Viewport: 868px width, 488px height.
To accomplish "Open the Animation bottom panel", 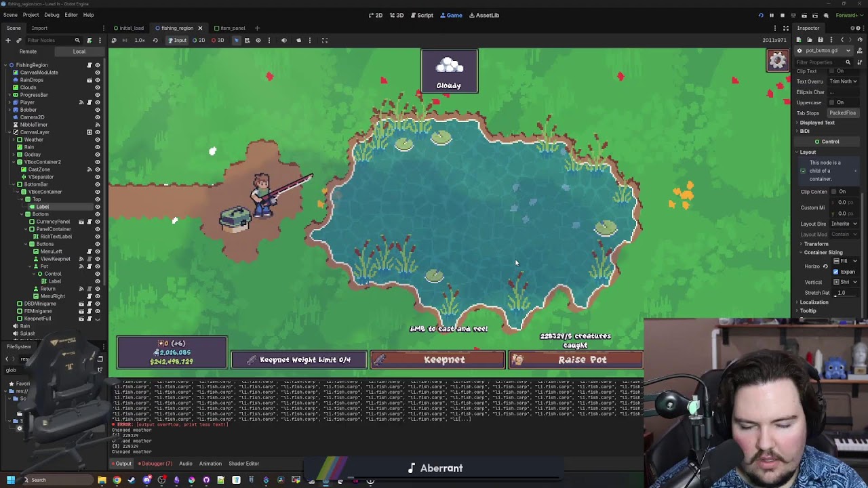I will (x=210, y=464).
